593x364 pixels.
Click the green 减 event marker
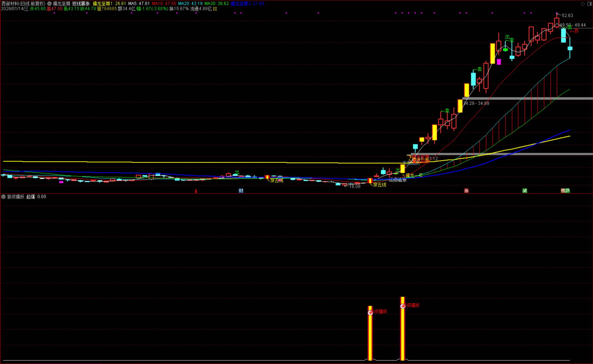click(525, 191)
